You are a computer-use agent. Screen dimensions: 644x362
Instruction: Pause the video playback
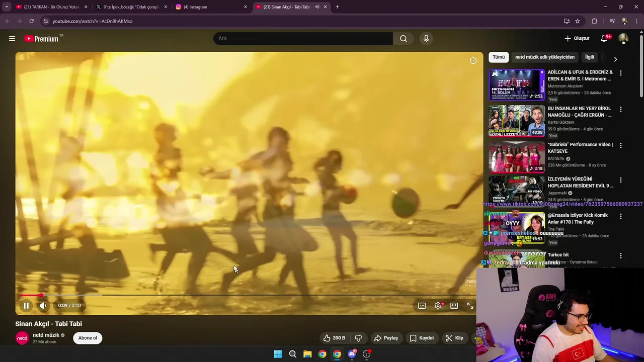pyautogui.click(x=26, y=305)
